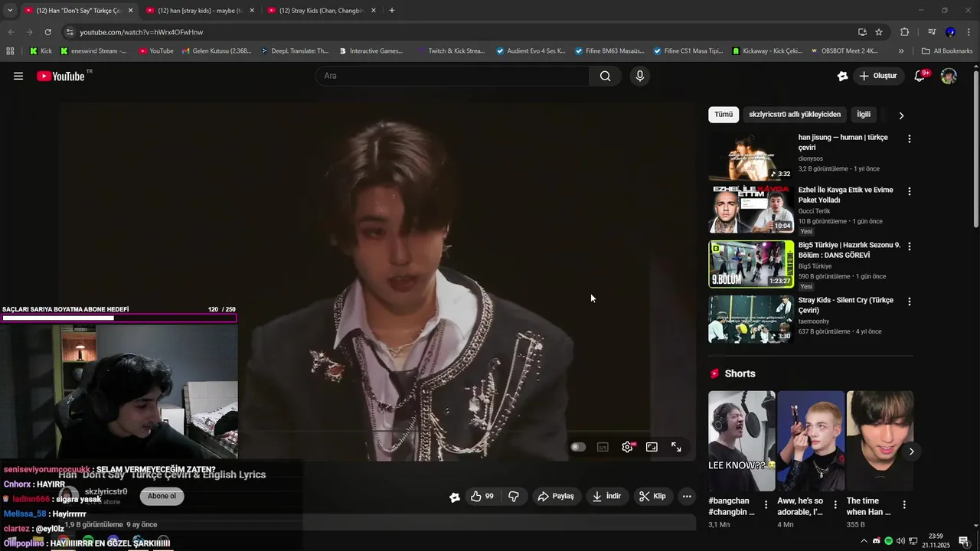The image size is (980, 551).
Task: Enter fullscreen on the video player
Action: click(x=676, y=447)
